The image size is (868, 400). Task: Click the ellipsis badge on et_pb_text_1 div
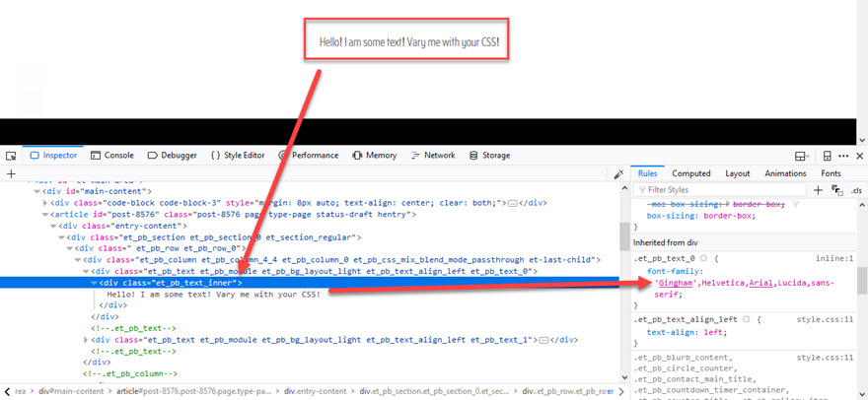tap(543, 339)
